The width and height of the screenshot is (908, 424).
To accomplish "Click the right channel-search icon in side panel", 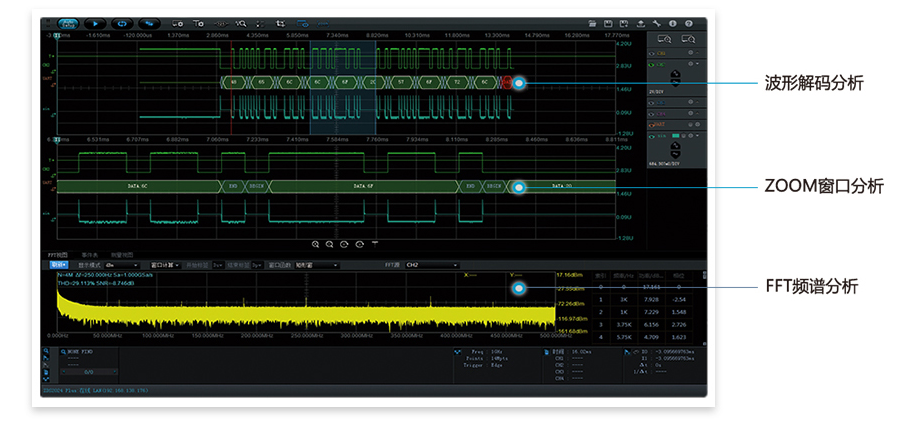I will [x=689, y=39].
